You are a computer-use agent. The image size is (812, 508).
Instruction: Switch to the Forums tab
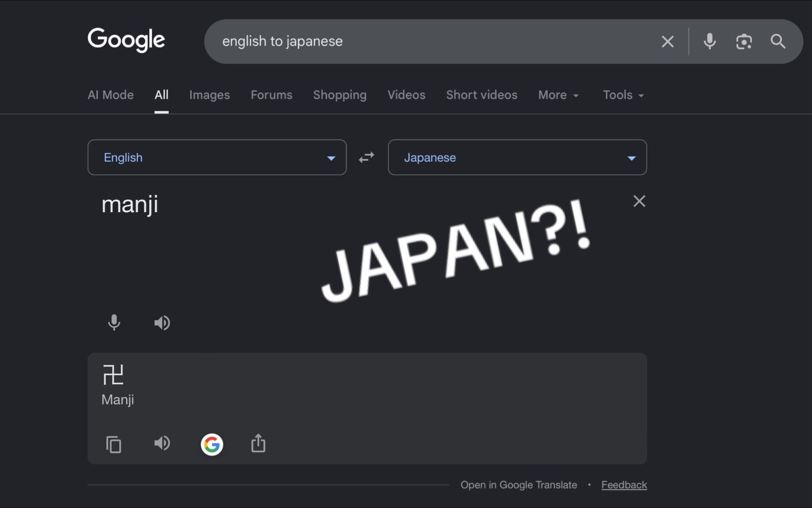272,95
